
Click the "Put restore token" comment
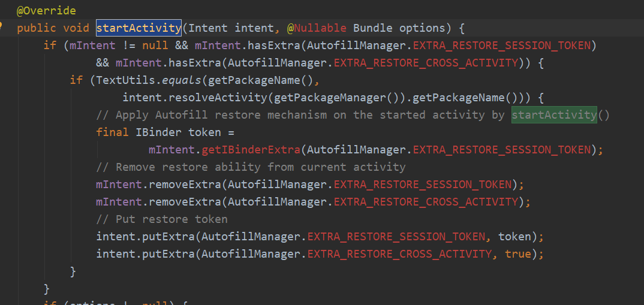(162, 219)
